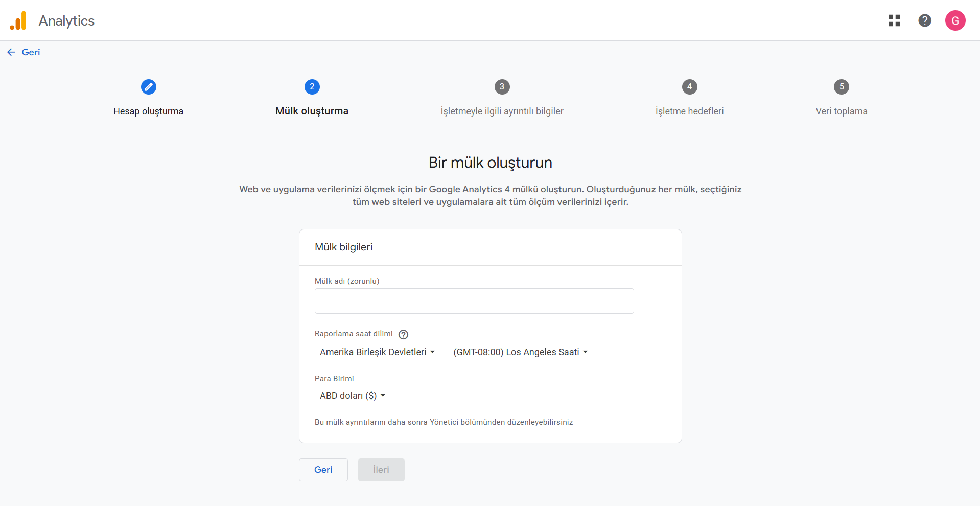
Task: Click the pink G account avatar
Action: click(x=954, y=20)
